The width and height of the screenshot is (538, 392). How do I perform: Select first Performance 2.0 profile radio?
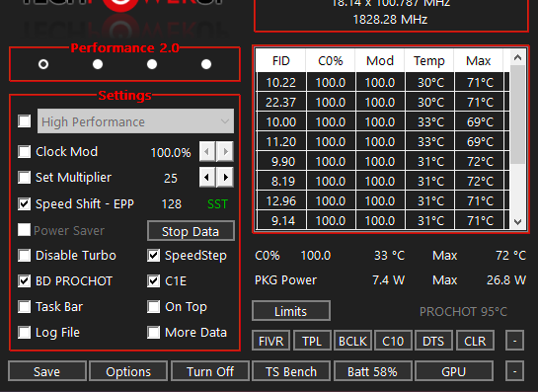[x=43, y=64]
